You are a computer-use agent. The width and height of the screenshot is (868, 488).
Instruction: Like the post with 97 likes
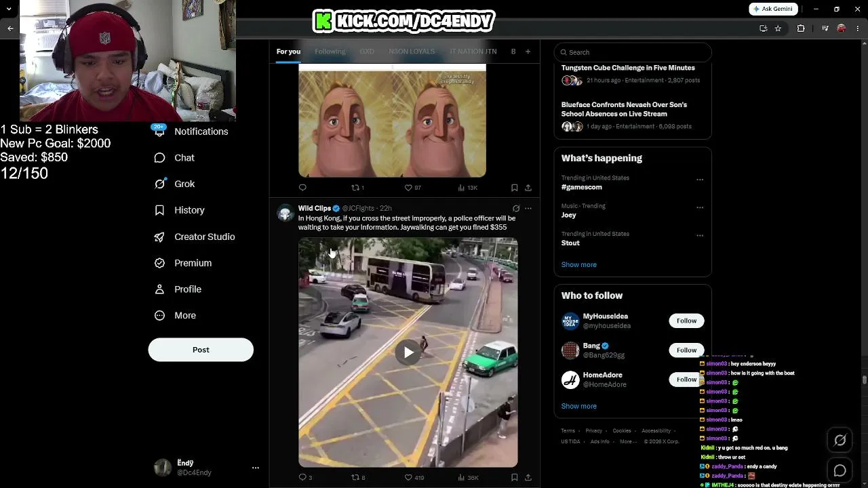[x=408, y=188]
